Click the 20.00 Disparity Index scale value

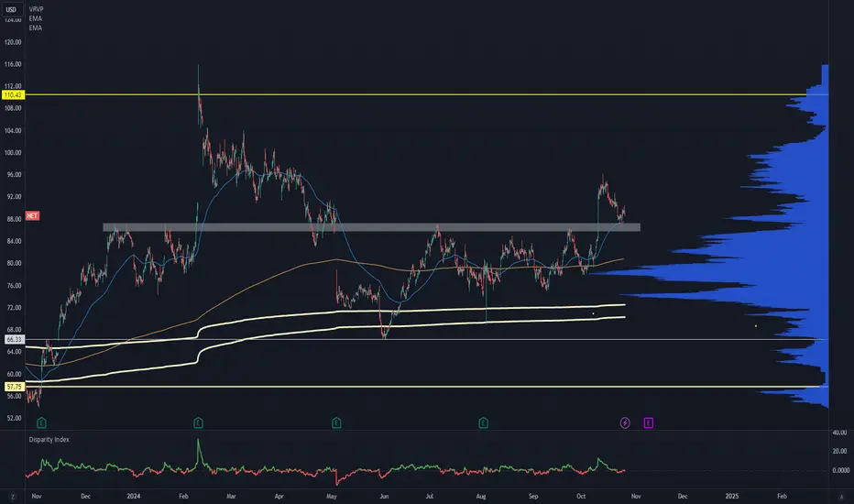coord(840,451)
